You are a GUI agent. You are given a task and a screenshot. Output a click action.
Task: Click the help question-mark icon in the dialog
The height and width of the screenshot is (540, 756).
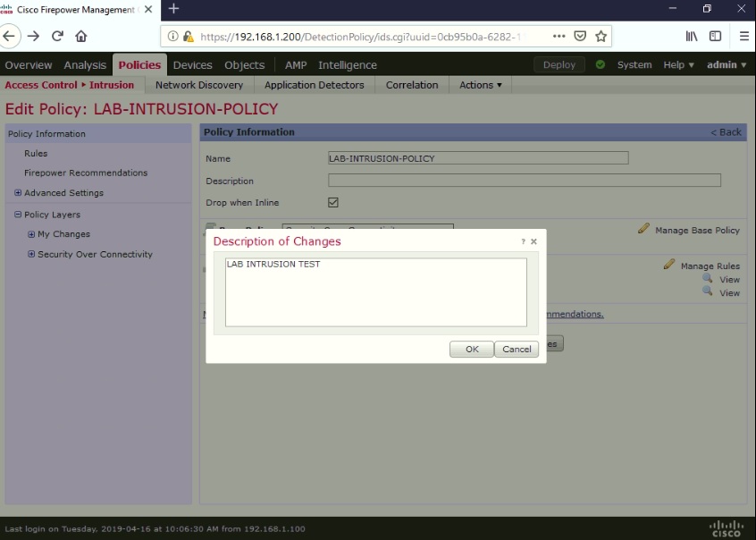[x=522, y=240]
